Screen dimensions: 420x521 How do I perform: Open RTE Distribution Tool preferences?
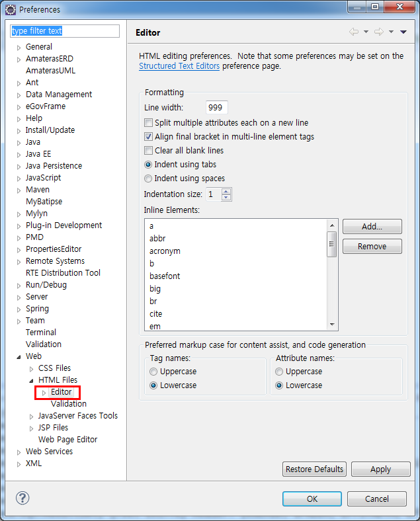point(63,273)
